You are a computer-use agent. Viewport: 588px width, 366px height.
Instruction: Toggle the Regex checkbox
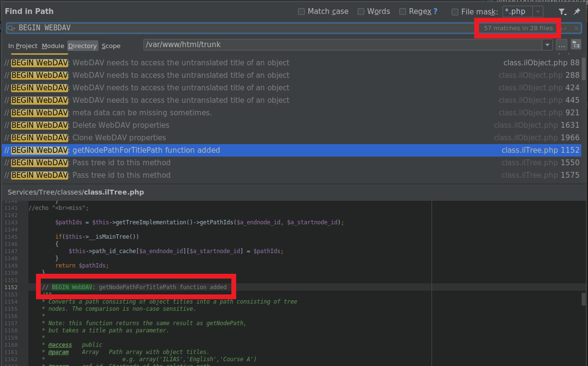[403, 12]
